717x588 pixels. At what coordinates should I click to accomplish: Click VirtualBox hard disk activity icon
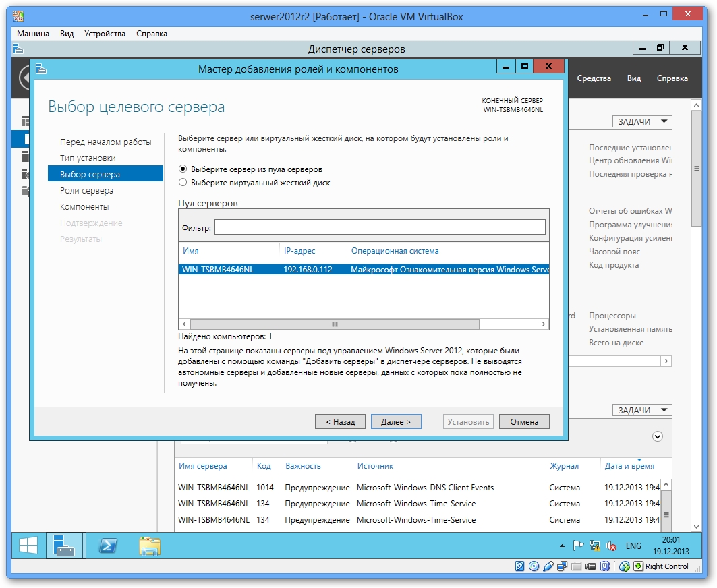coord(519,566)
